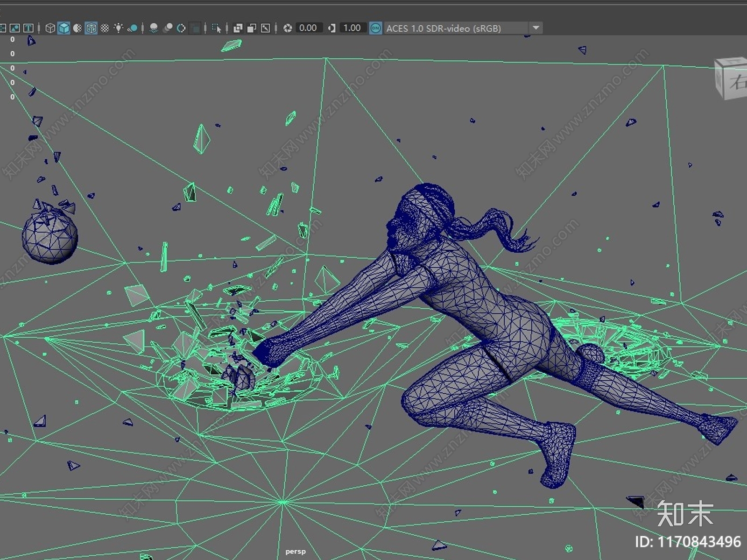Toggle the image plane display icon
This screenshot has width=747, height=560.
coord(15,28)
